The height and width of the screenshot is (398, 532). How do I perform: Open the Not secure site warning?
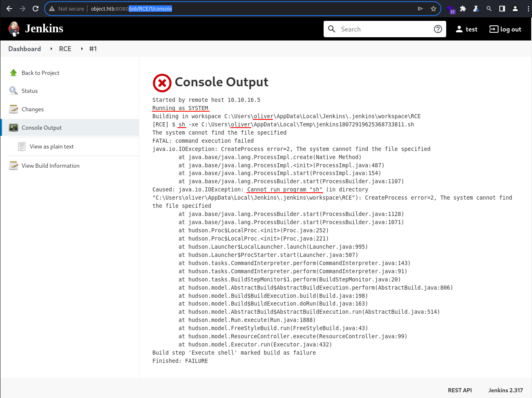pos(67,9)
